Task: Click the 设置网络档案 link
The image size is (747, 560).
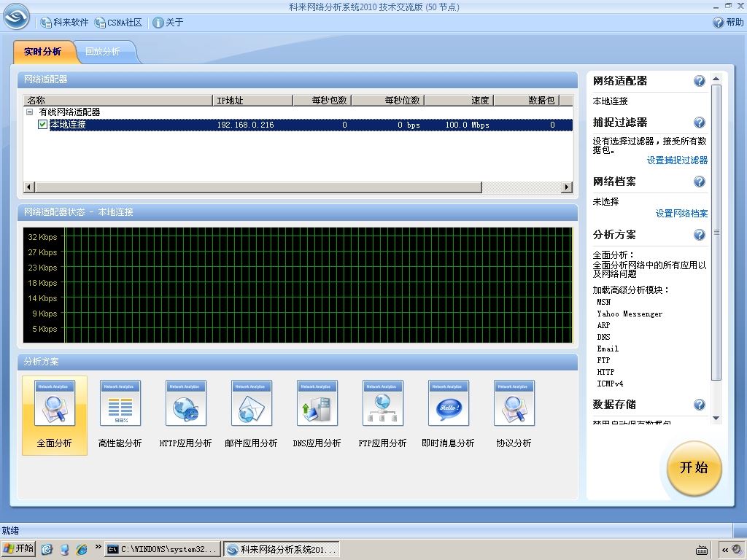Action: pos(681,214)
